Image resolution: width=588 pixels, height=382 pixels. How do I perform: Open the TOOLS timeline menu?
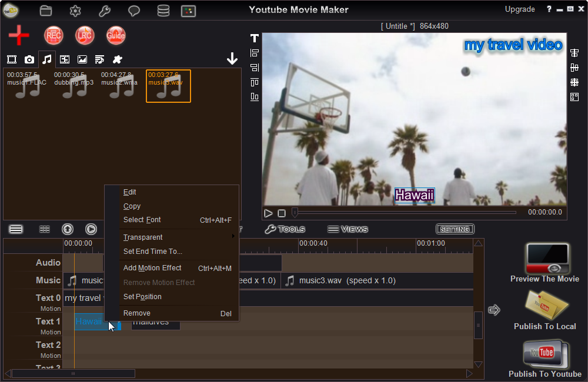(x=285, y=229)
